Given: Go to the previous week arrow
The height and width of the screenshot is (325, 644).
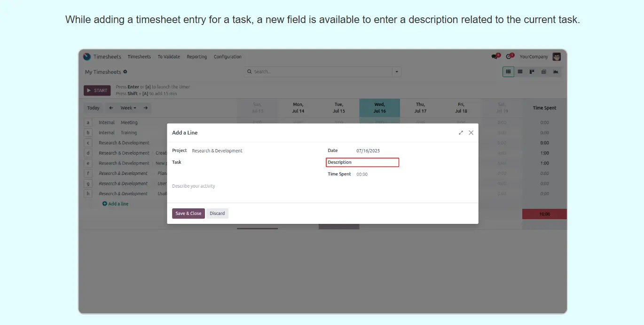Looking at the screenshot, I should pyautogui.click(x=111, y=108).
